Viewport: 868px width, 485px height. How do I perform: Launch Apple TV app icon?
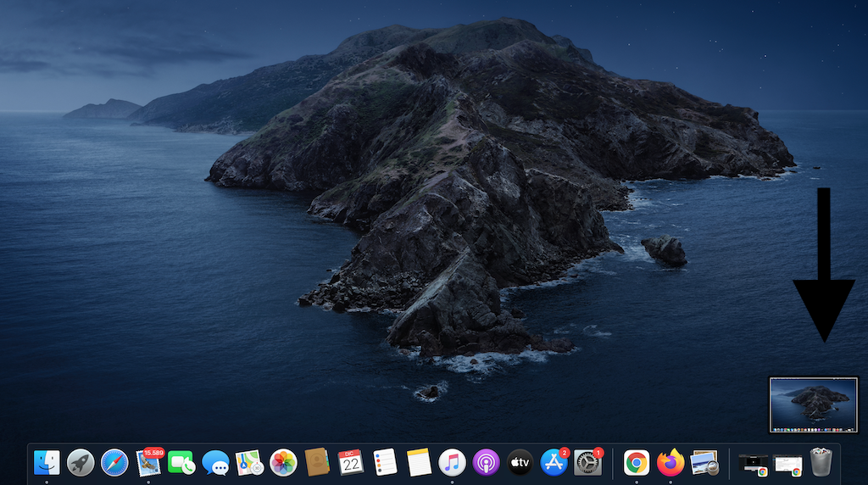(520, 462)
